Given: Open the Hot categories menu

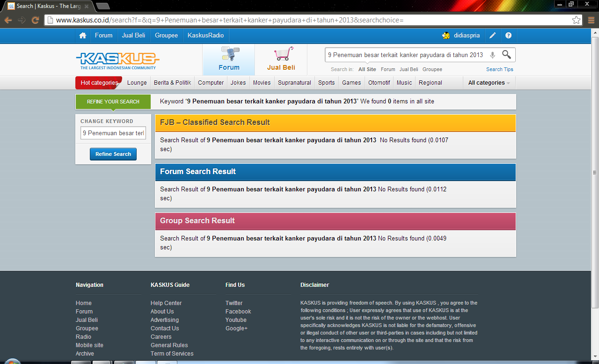Looking at the screenshot, I should [99, 83].
